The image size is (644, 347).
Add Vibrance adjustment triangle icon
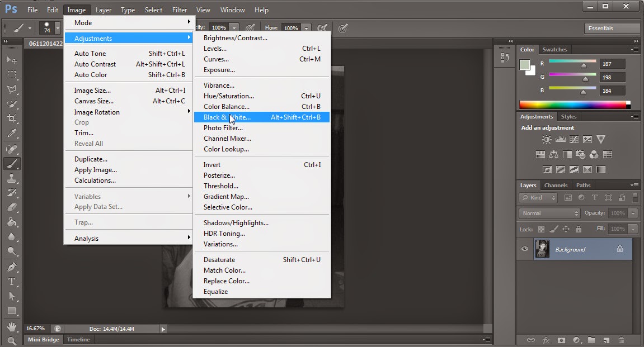click(x=601, y=140)
